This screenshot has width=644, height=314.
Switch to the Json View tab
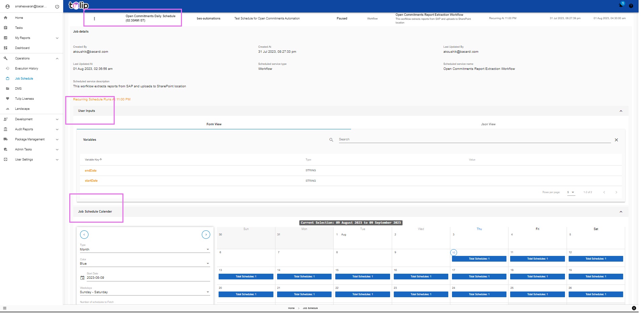tap(488, 124)
